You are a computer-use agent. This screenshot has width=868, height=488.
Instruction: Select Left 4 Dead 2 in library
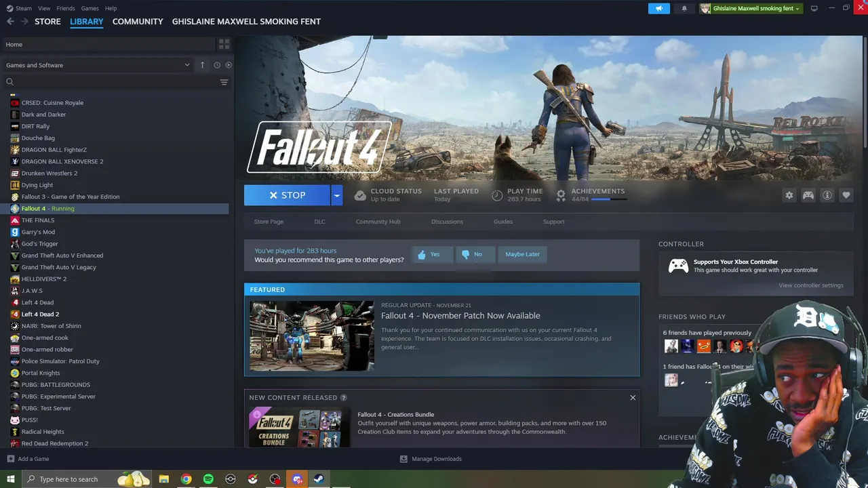coord(40,314)
